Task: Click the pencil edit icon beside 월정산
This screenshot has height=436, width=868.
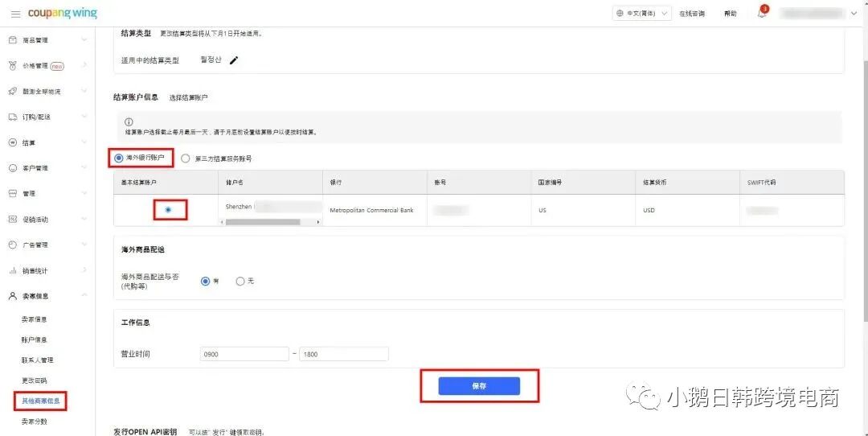Action: (234, 60)
